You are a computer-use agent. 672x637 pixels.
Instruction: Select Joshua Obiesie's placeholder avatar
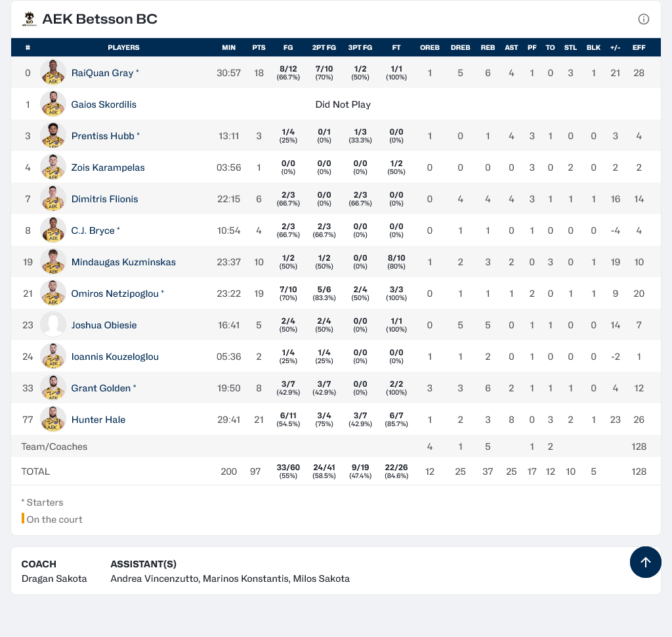tap(53, 325)
